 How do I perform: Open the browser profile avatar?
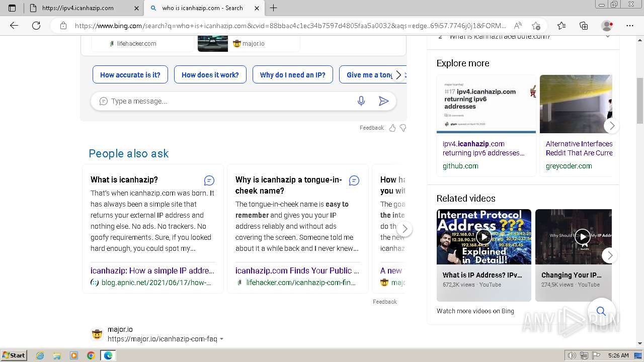click(x=607, y=26)
